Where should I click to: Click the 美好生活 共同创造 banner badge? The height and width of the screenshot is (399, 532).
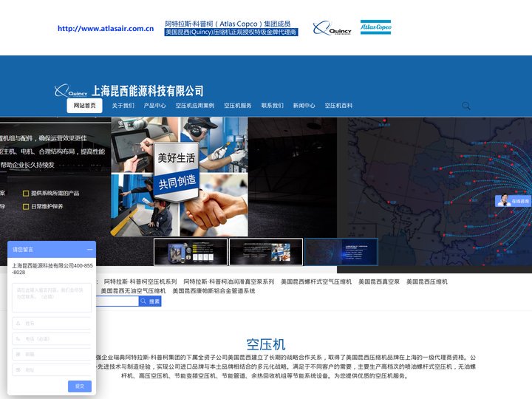[x=176, y=172]
